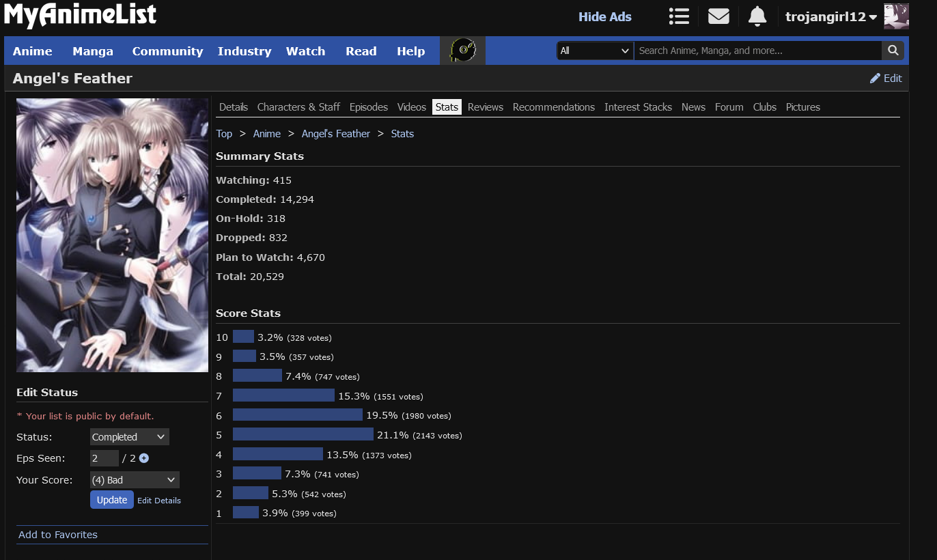937x560 pixels.
Task: Click the Angel's Feather breadcrumb link
Action: coord(336,134)
